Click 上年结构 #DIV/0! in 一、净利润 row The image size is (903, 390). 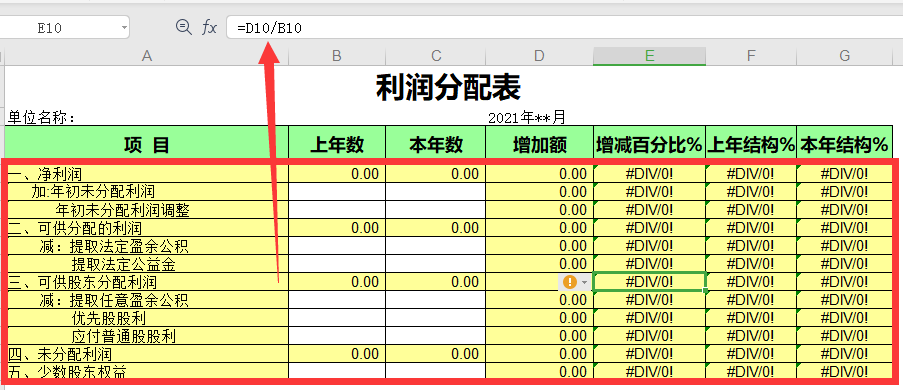pyautogui.click(x=751, y=174)
